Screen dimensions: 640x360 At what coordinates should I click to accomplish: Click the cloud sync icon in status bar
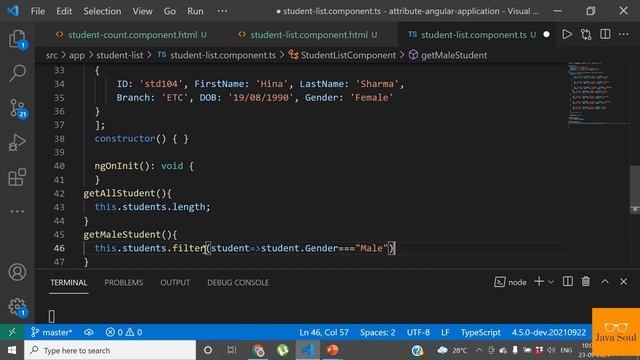[x=89, y=332]
